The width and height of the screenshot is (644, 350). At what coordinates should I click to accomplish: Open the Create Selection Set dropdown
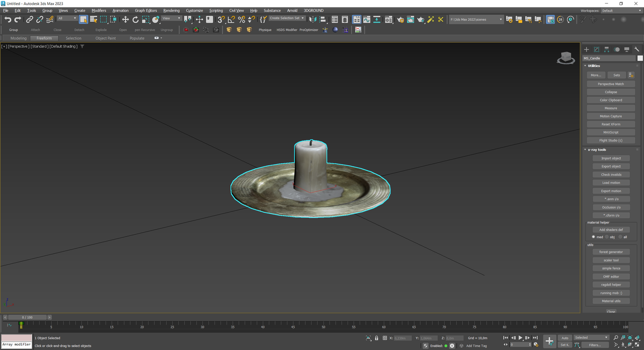pos(287,18)
